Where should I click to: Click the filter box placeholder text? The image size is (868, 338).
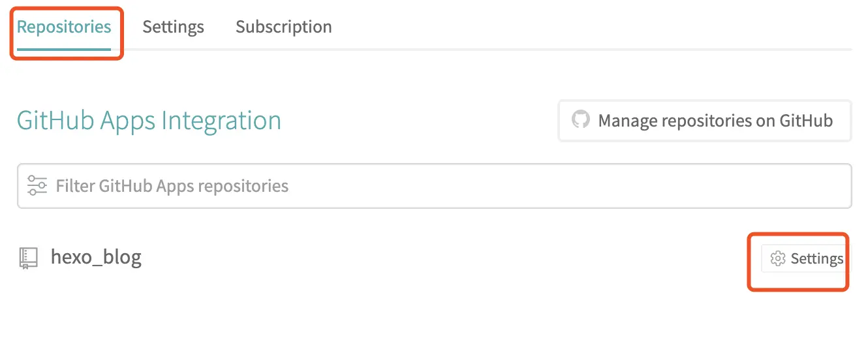click(x=172, y=186)
